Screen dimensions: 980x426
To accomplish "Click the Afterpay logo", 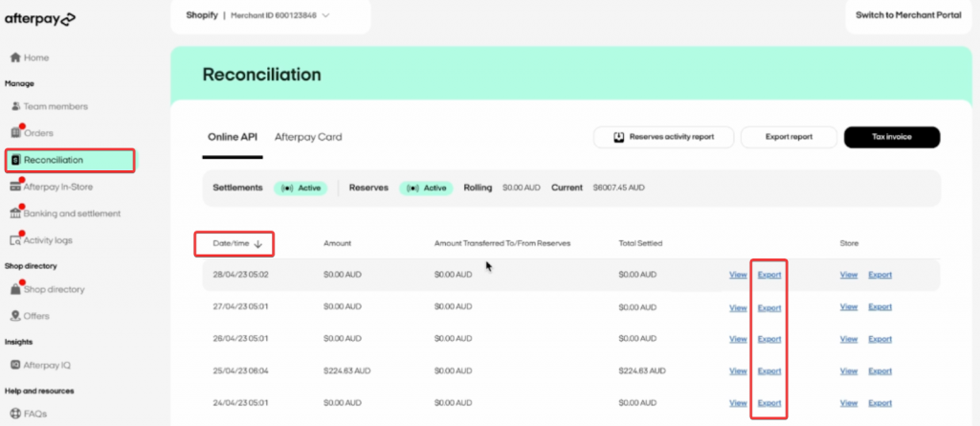I will click(x=40, y=18).
